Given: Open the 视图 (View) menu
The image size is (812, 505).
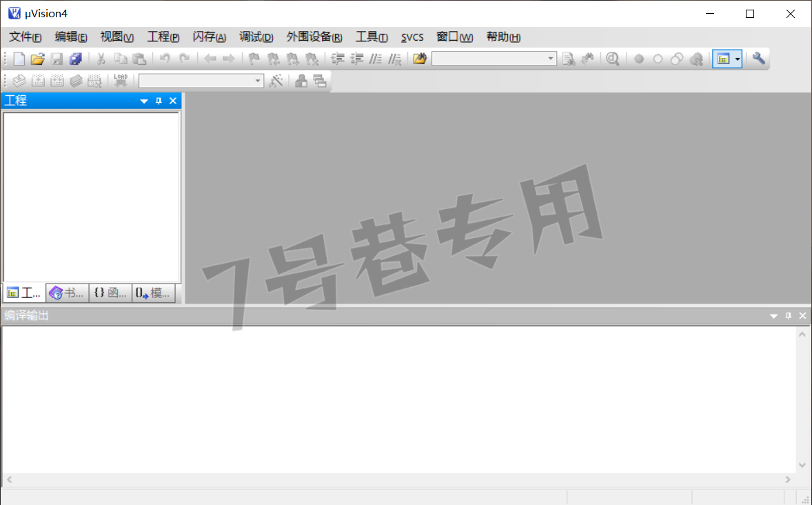Looking at the screenshot, I should coord(117,37).
